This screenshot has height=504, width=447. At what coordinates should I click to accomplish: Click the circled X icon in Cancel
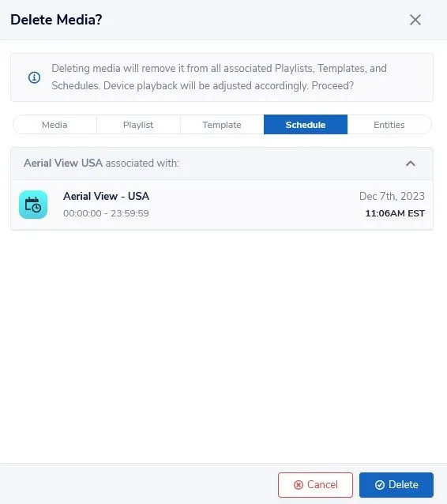(299, 485)
